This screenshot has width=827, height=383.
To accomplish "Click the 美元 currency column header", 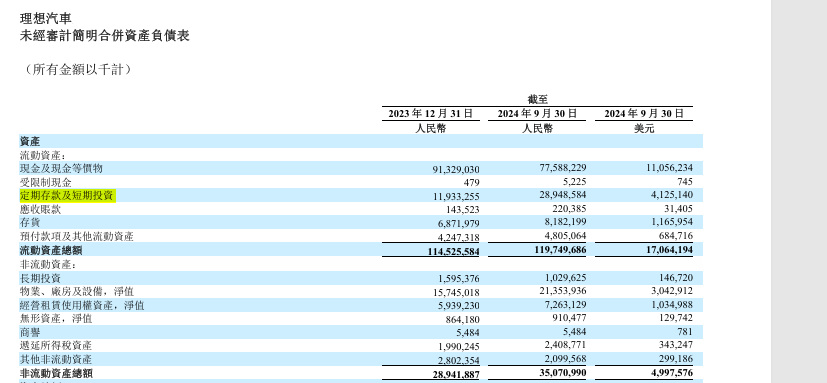I will [644, 128].
